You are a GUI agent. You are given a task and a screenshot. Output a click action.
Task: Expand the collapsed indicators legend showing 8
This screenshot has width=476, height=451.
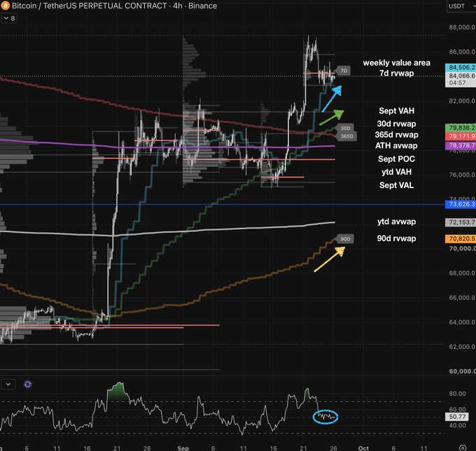click(9, 18)
